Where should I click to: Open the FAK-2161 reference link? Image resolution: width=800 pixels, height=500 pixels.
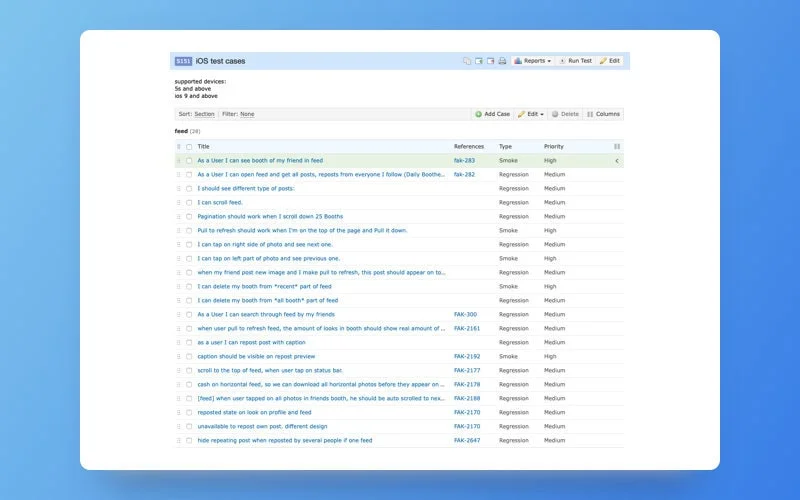click(467, 329)
